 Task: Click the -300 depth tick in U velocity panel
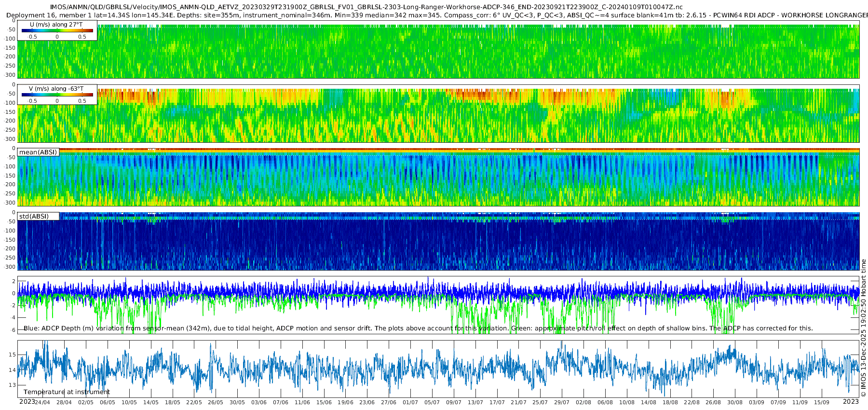[x=10, y=75]
